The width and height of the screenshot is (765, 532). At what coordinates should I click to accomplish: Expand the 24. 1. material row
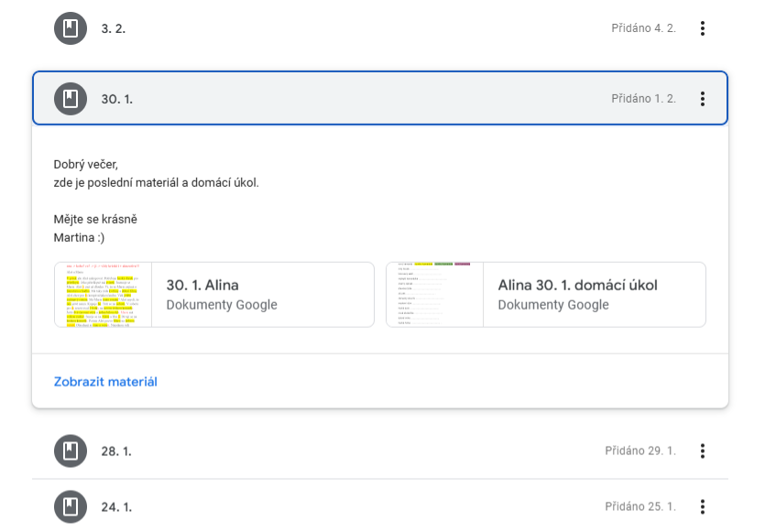pyautogui.click(x=366, y=506)
